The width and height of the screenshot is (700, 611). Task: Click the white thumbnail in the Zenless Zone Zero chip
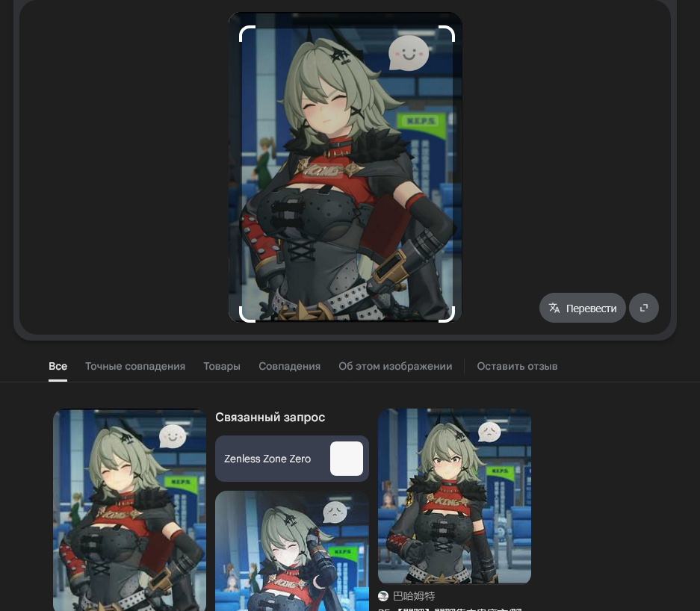point(347,459)
